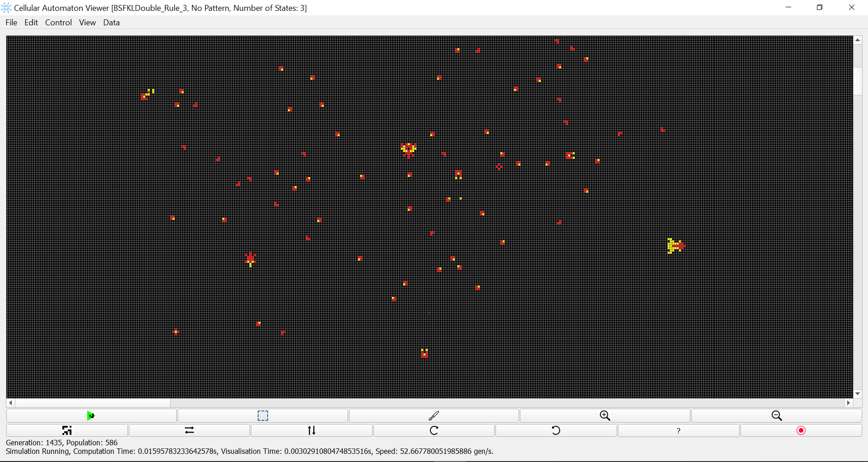Image resolution: width=868 pixels, height=462 pixels.
Task: Flip selection horizontally with left-right arrows
Action: tap(189, 430)
